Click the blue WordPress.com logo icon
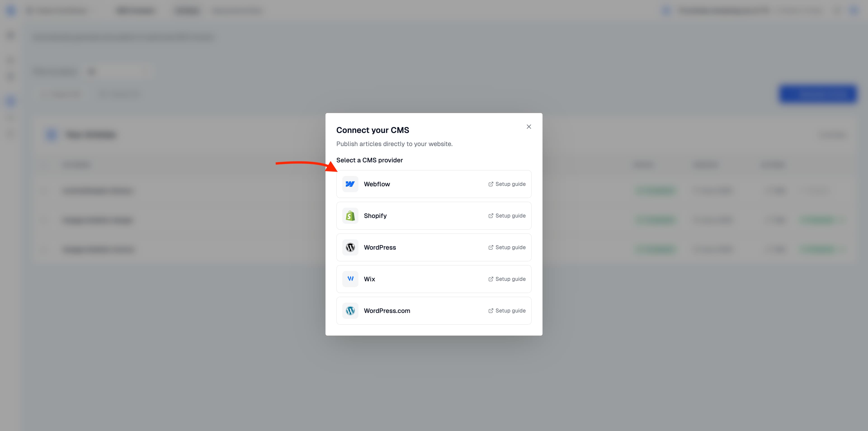868x431 pixels. [350, 311]
